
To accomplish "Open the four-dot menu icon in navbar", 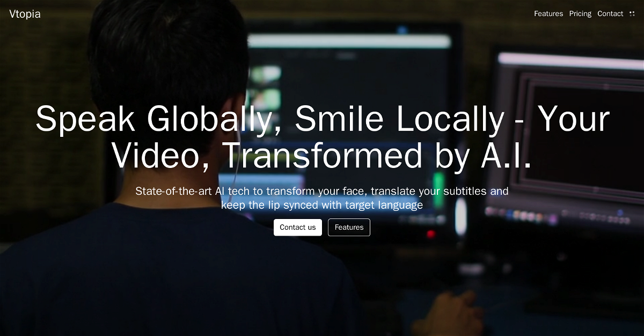I will point(632,14).
